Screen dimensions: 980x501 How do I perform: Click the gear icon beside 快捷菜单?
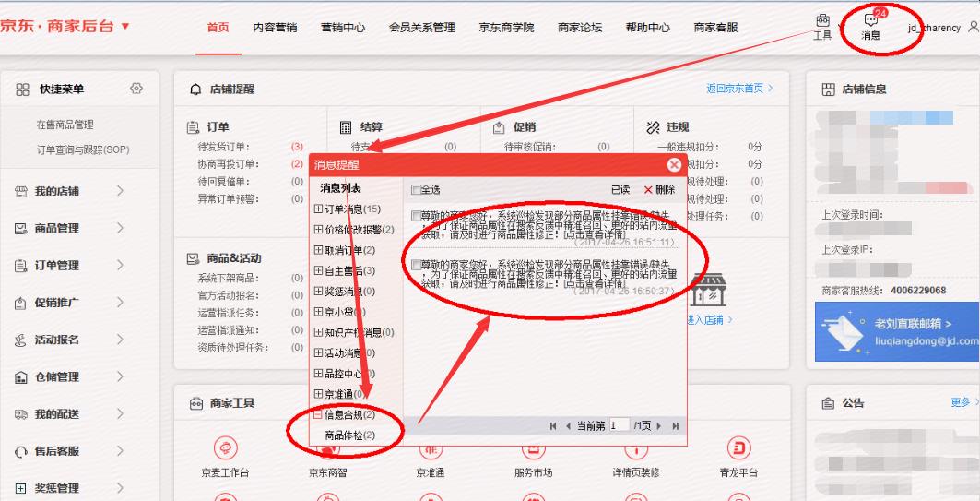pos(136,89)
